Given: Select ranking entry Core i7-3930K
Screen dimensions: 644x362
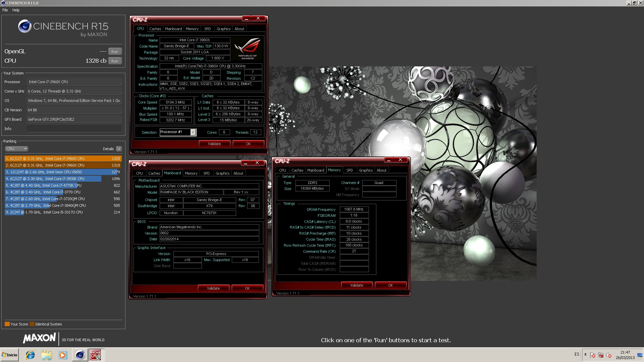Looking at the screenshot, I should pos(63,179).
